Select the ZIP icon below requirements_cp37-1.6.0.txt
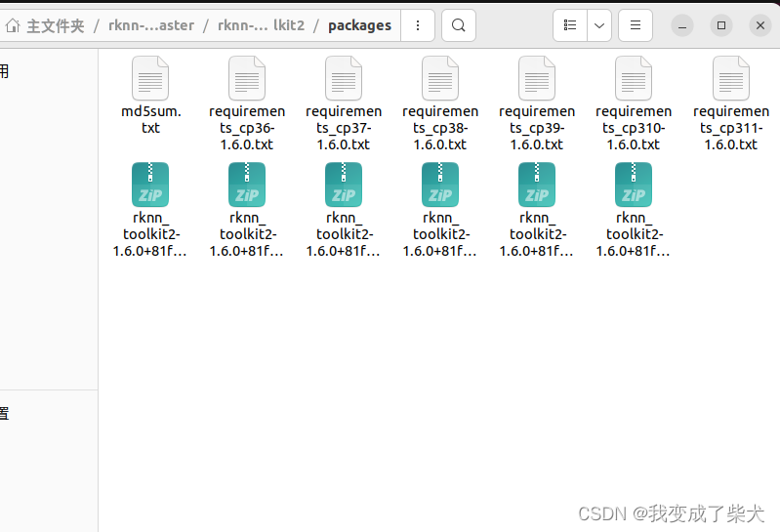This screenshot has width=780, height=532. point(344,184)
